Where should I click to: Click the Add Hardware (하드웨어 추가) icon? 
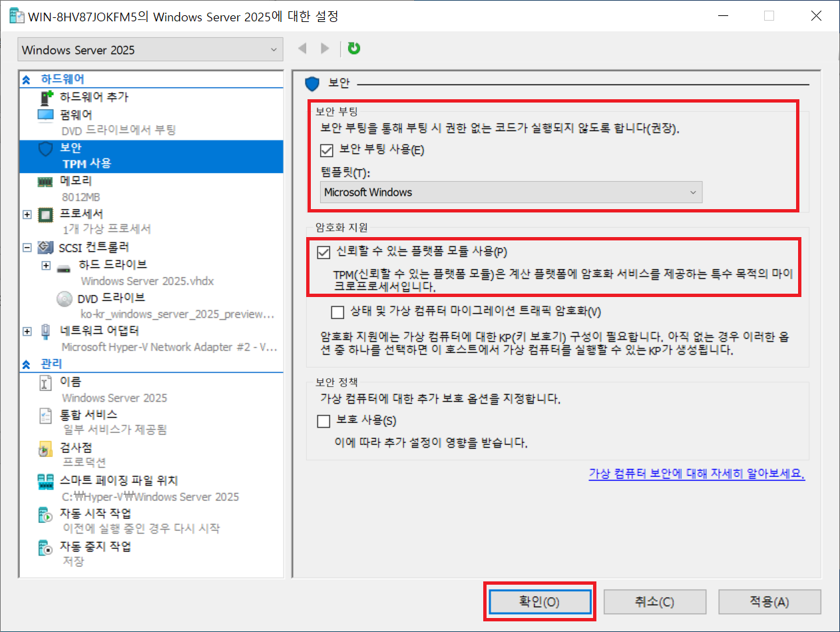45,98
